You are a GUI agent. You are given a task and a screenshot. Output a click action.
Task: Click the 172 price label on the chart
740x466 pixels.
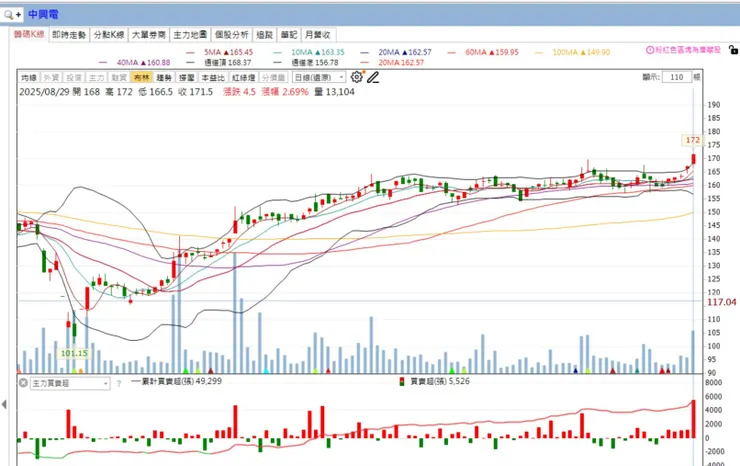pos(692,140)
